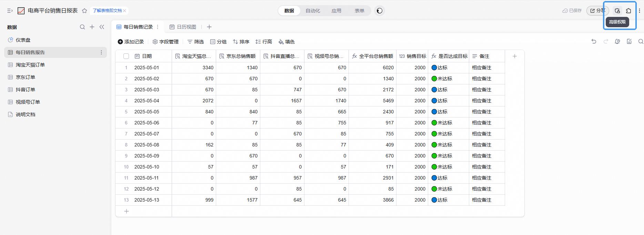644x235 pixels.
Task: Open 每日销售记录 view options menu
Action: (158, 27)
